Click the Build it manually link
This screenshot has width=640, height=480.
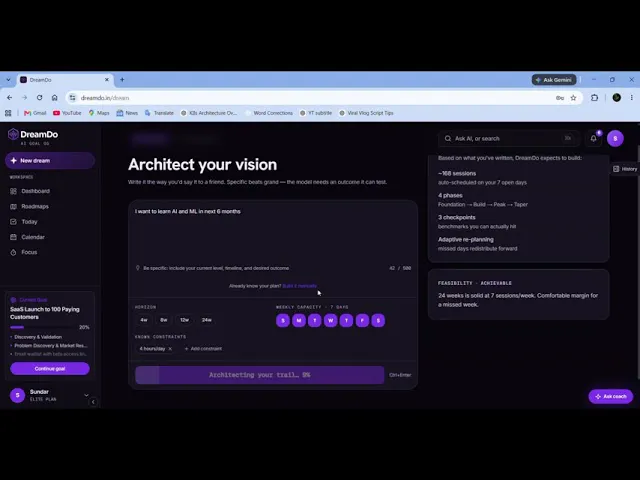tap(300, 286)
